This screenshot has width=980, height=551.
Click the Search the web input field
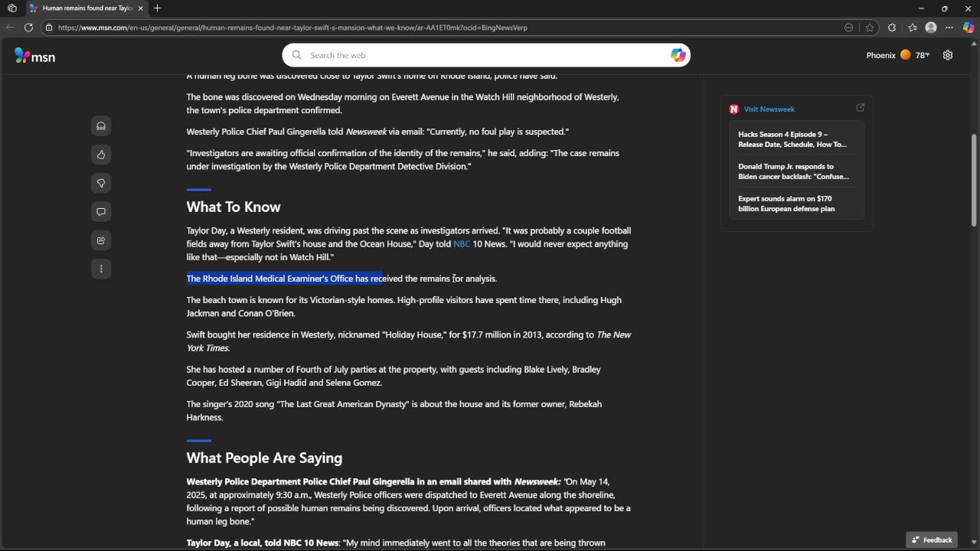coord(486,55)
